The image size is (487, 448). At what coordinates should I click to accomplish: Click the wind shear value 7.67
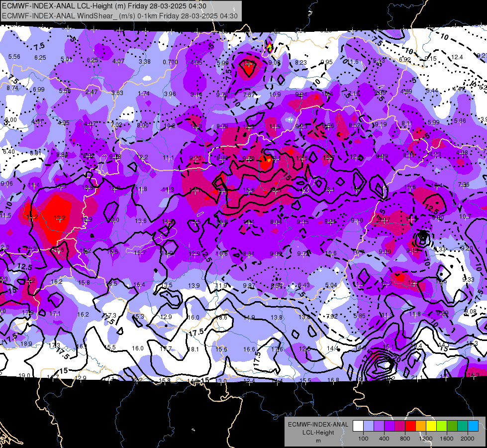tap(249, 95)
